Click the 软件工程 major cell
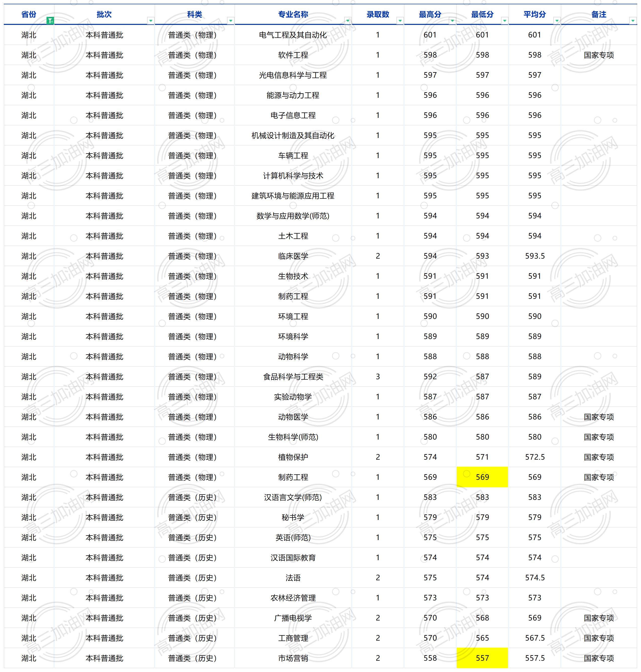This screenshot has height=672, width=641. (x=293, y=55)
